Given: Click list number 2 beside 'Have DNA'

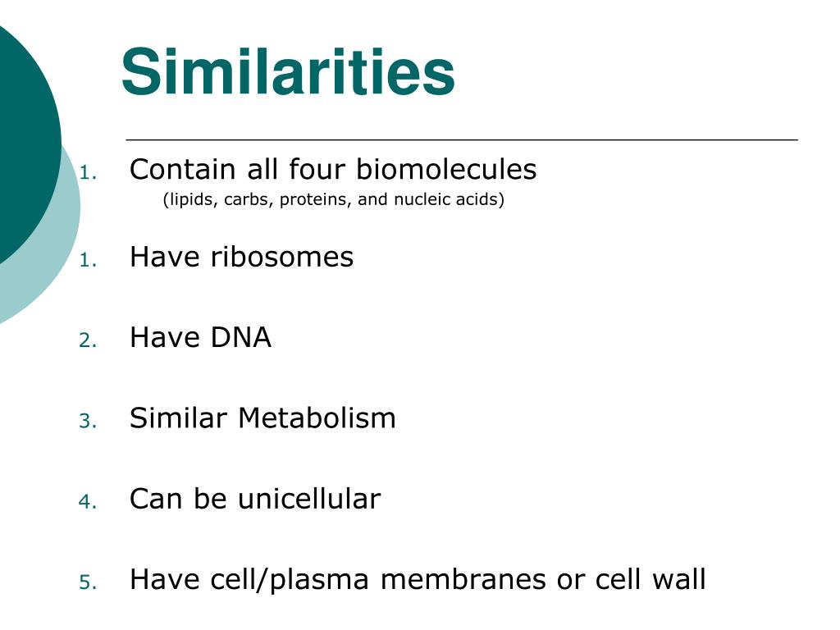Looking at the screenshot, I should [88, 340].
